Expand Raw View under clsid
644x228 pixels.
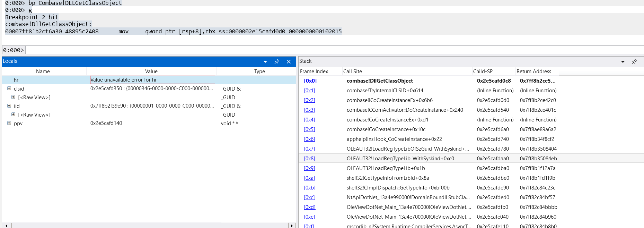[13, 97]
